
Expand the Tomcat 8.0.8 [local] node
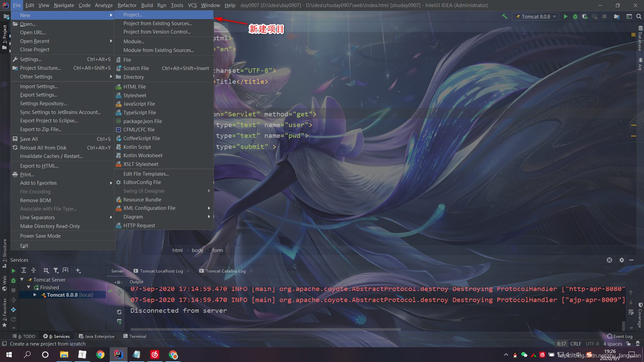(35, 295)
